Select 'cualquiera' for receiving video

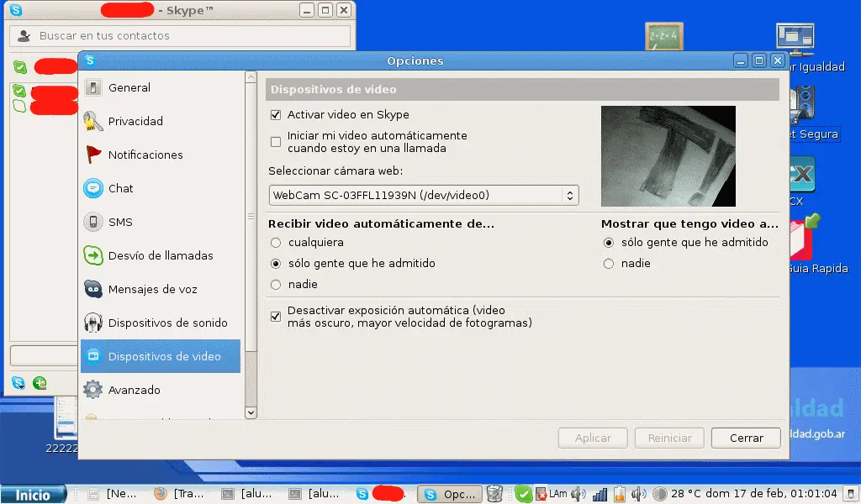click(x=275, y=243)
